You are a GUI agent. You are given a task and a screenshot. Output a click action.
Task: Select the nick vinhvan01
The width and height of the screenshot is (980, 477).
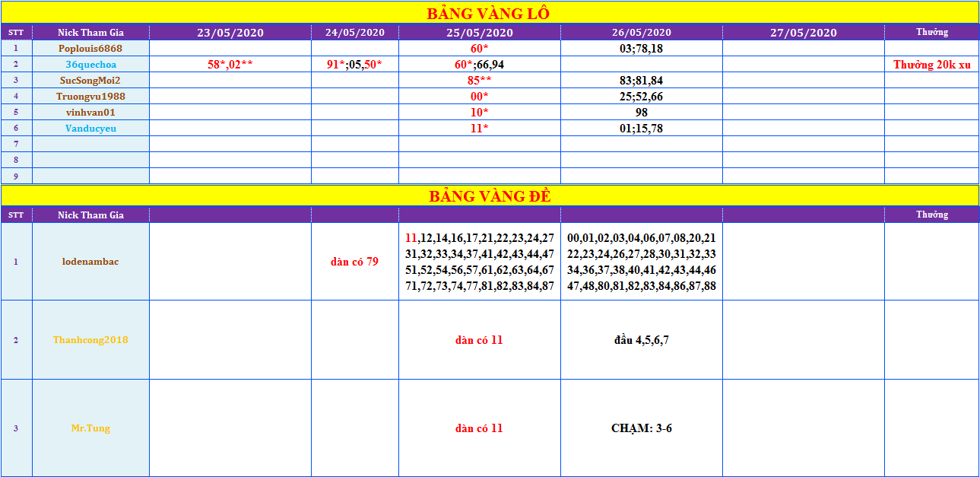point(90,112)
